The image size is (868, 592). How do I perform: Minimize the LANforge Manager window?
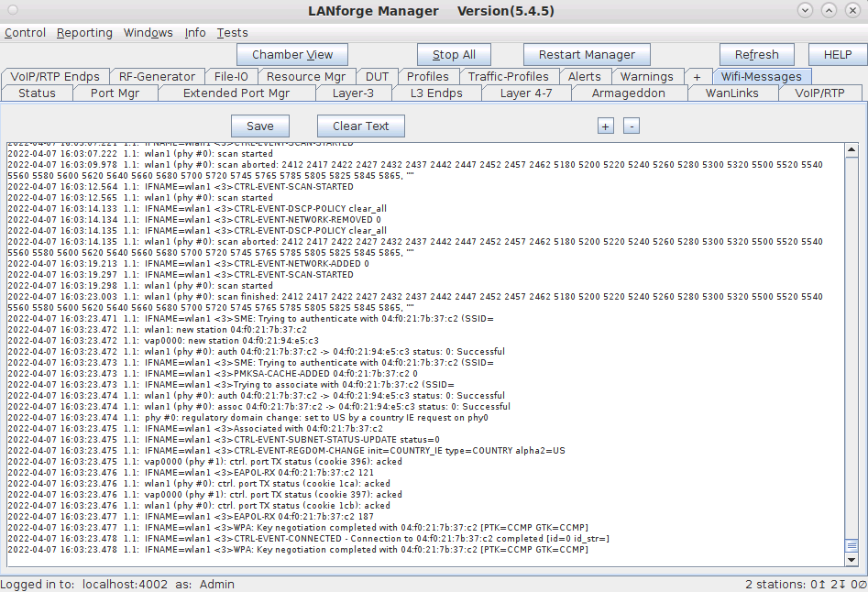805,10
